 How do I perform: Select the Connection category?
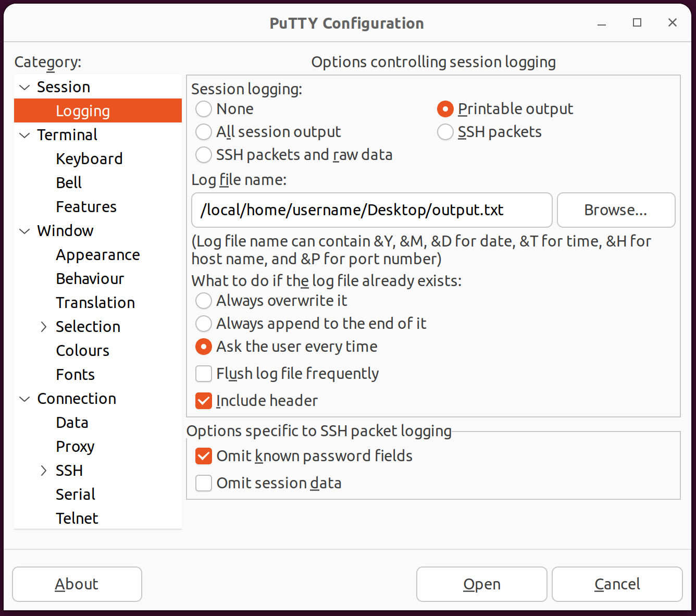(x=77, y=399)
